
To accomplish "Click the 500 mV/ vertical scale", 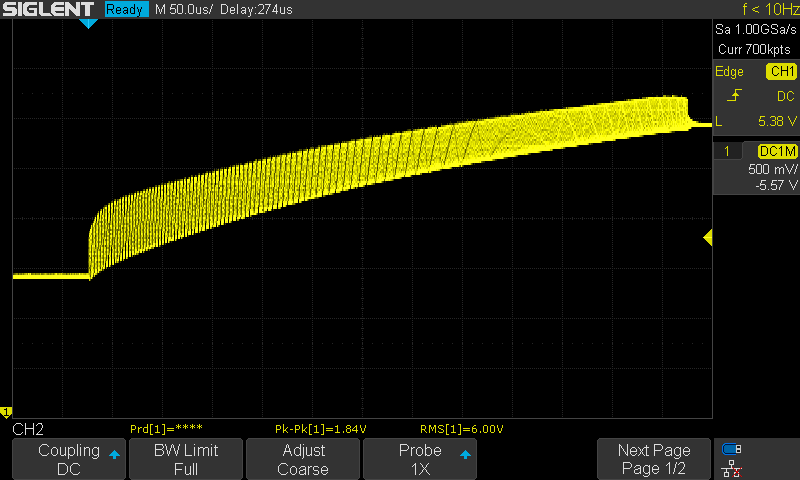I will (x=772, y=169).
